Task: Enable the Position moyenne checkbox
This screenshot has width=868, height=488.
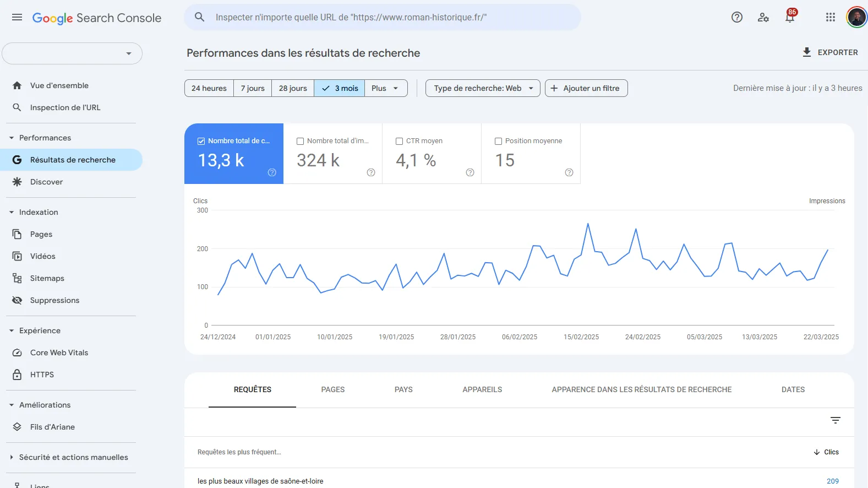Action: coord(498,141)
